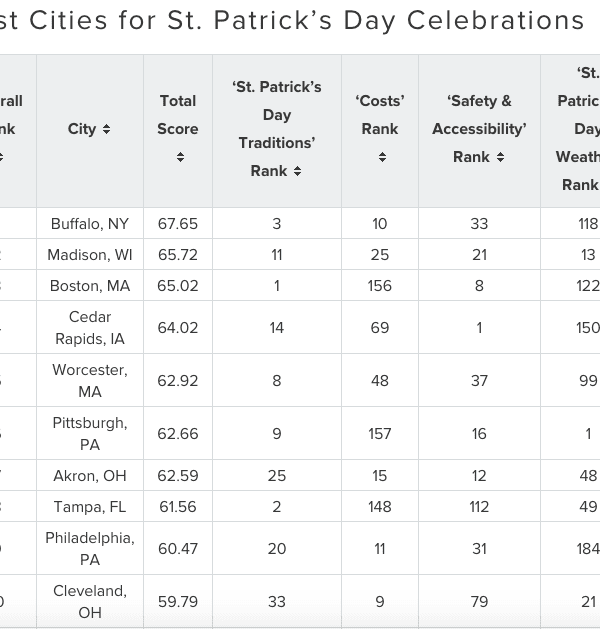Toggle sort arrows beside Traditions 'Rank' label
This screenshot has height=629, width=600.
pos(297,171)
